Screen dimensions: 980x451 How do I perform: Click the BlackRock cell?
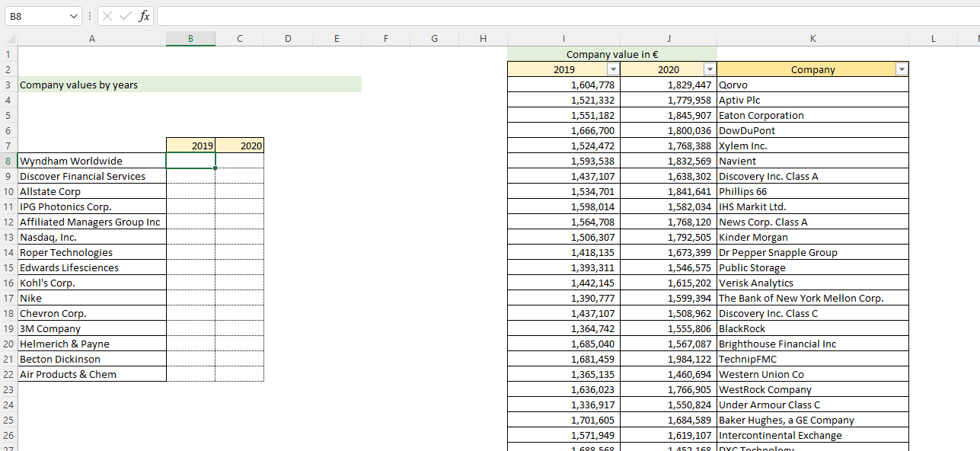pos(813,328)
